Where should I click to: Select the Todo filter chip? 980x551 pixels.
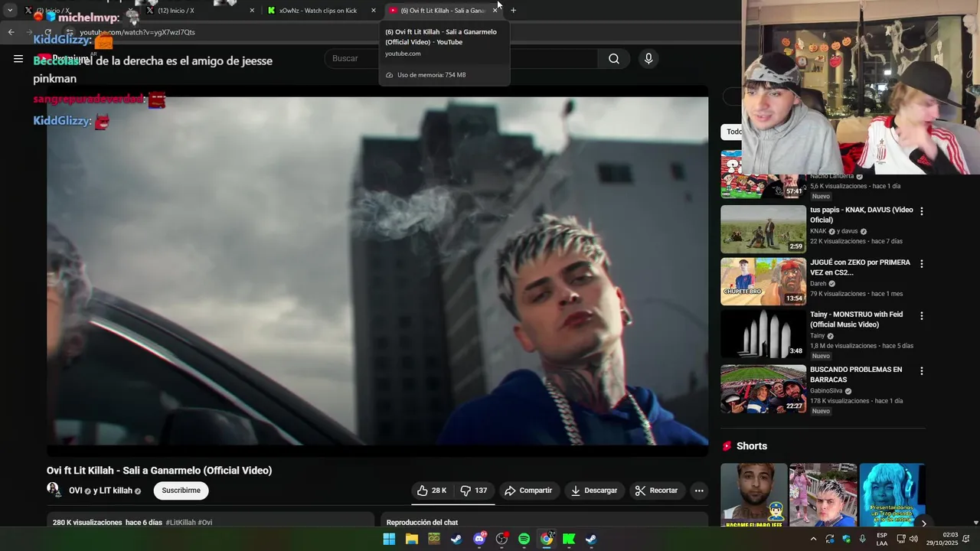point(732,132)
